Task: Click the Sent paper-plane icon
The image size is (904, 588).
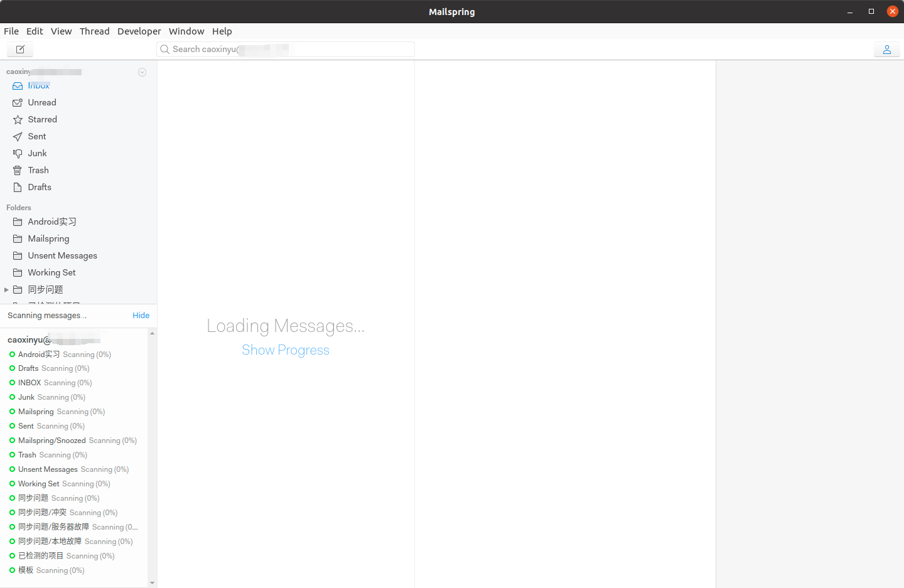Action: tap(18, 136)
